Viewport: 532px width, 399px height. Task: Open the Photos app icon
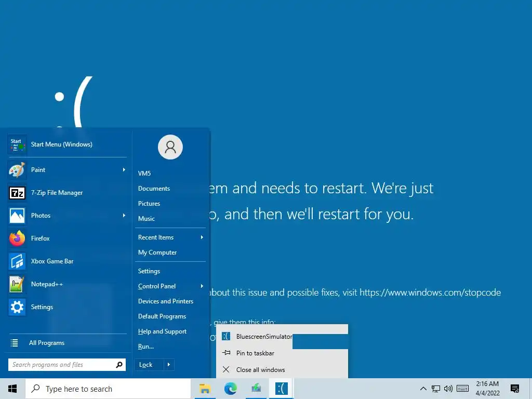[17, 216]
